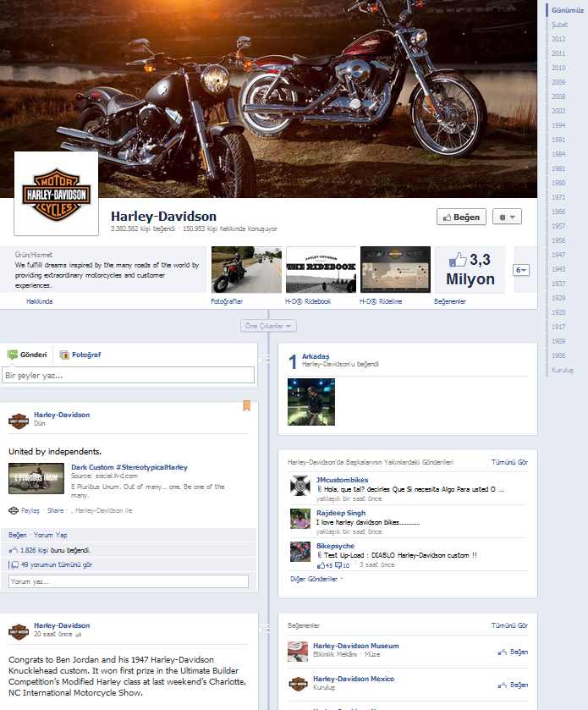Jump to Kuruluş in the timeline
The width and height of the screenshot is (588, 710).
563,370
